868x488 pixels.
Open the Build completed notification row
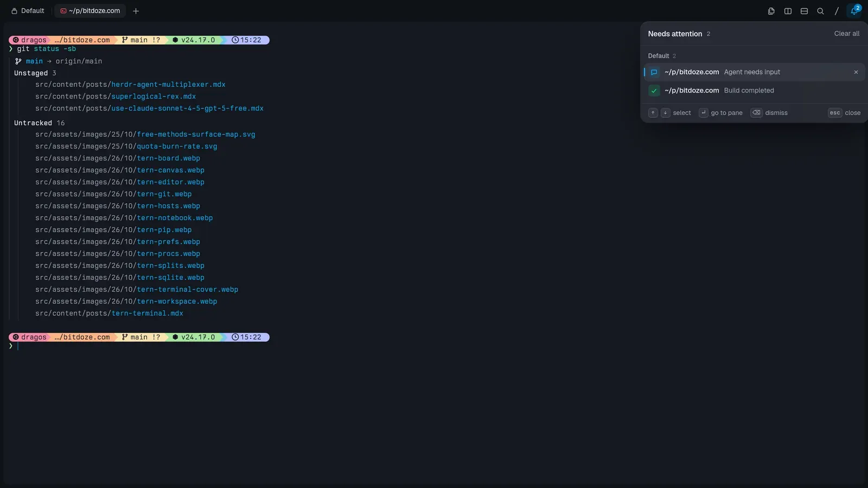[x=754, y=91]
